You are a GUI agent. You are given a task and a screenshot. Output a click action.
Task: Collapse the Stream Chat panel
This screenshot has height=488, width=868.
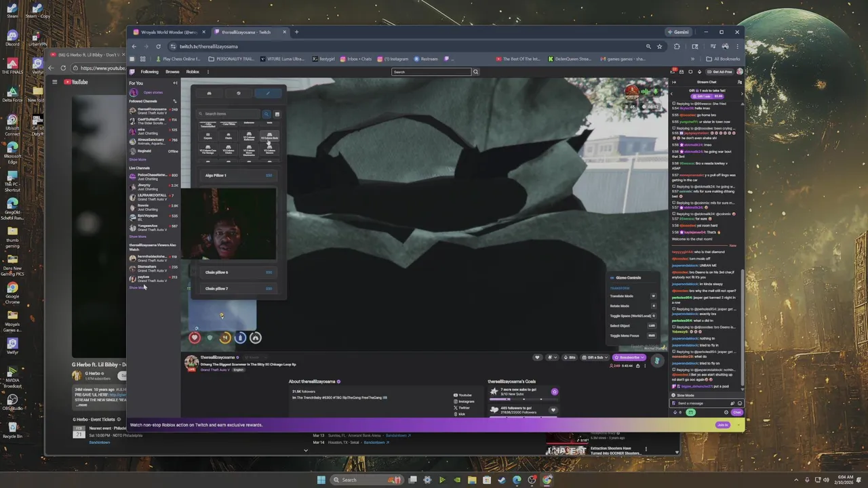click(x=674, y=82)
